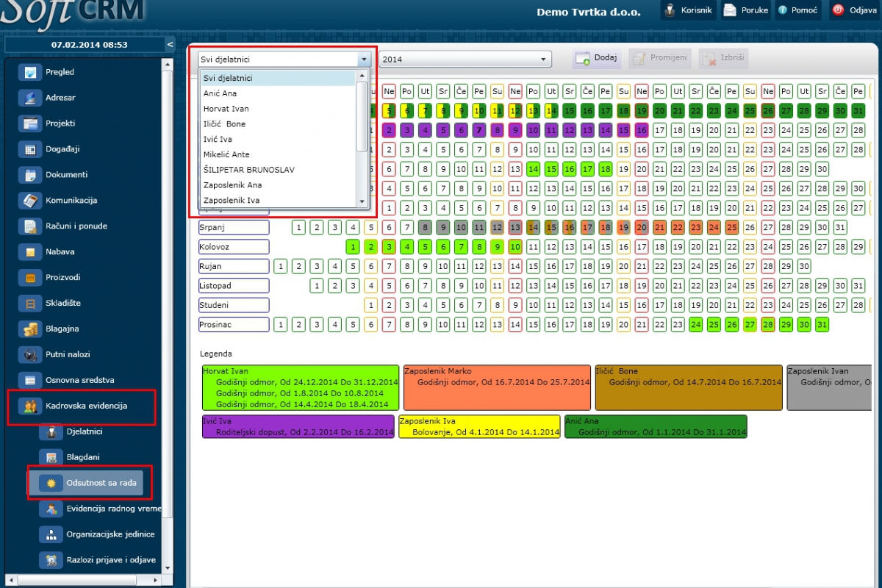Click the Kadrovska evidencija people icon
The height and width of the screenshot is (588, 882).
click(30, 406)
